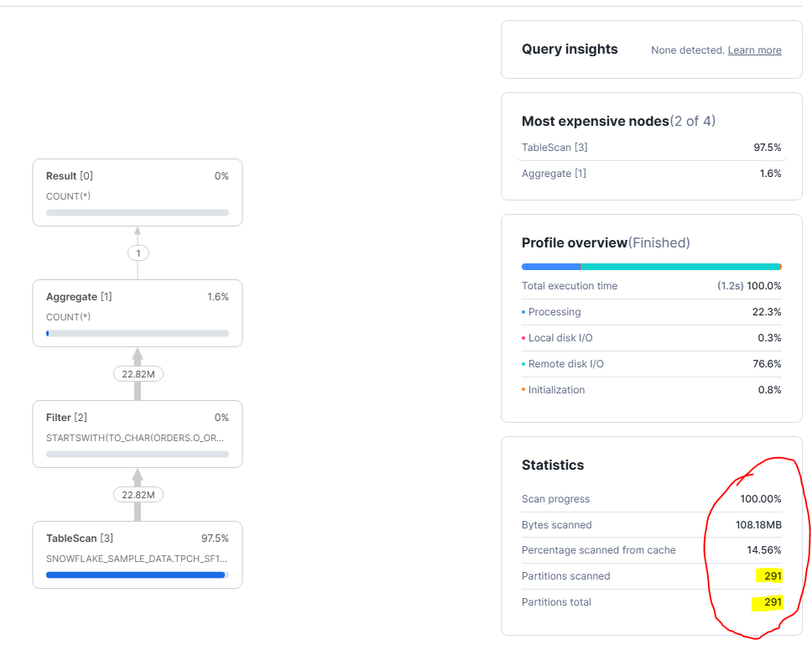This screenshot has width=812, height=645.
Task: Click the row count badge showing 1
Action: [137, 252]
